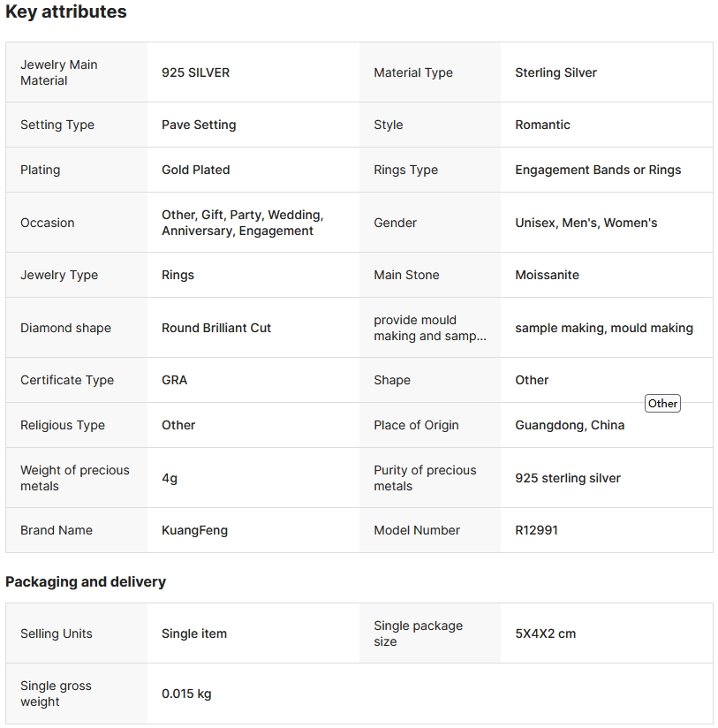The width and height of the screenshot is (718, 728).
Task: Click the Round Brilliant Cut value
Action: point(216,328)
